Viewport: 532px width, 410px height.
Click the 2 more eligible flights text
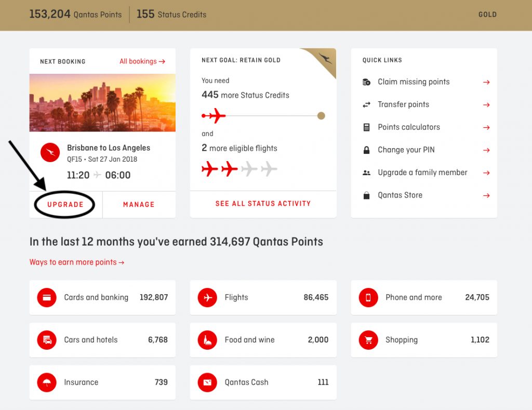point(239,148)
